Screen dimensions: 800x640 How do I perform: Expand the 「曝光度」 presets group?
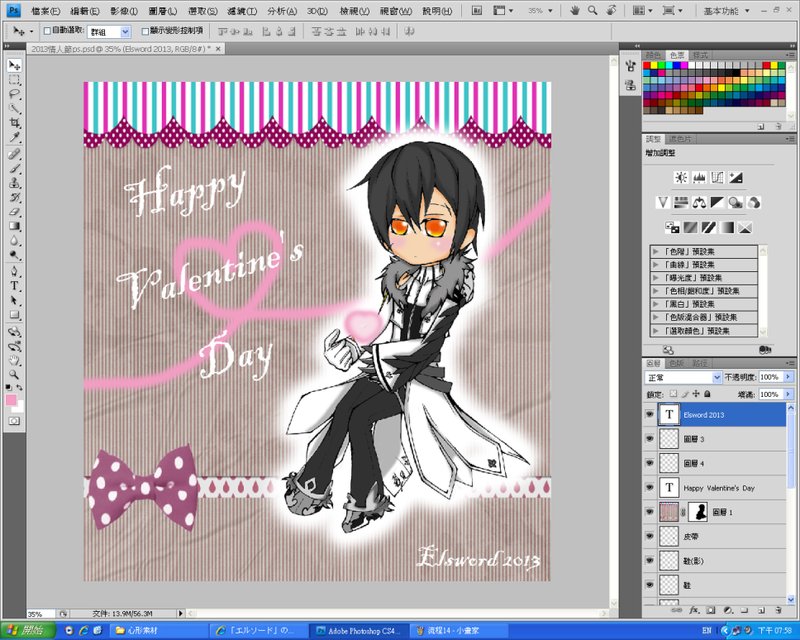click(x=656, y=278)
